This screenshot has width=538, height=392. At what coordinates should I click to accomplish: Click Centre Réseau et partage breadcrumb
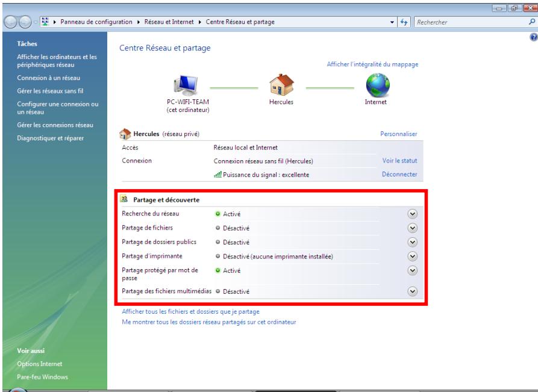(240, 22)
